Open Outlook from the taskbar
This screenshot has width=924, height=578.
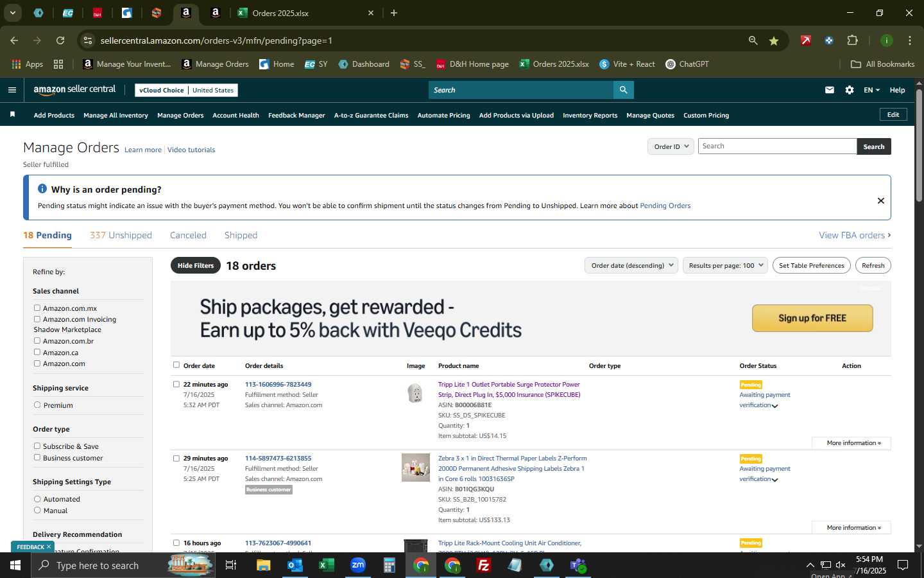coord(295,565)
